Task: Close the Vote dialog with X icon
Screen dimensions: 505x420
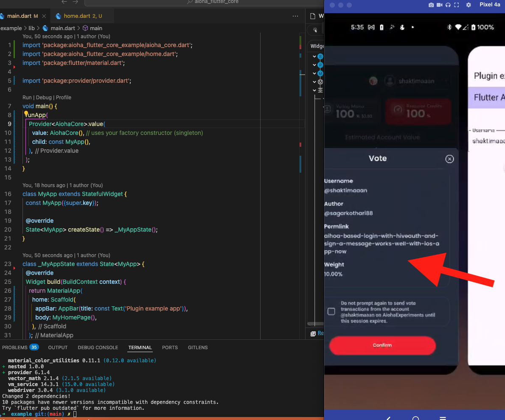Action: 449,159
